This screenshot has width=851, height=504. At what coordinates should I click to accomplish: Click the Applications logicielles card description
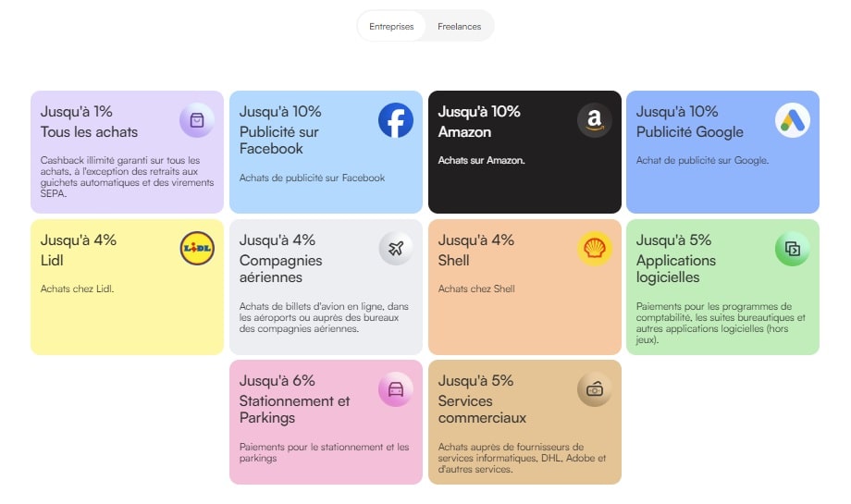pyautogui.click(x=721, y=323)
